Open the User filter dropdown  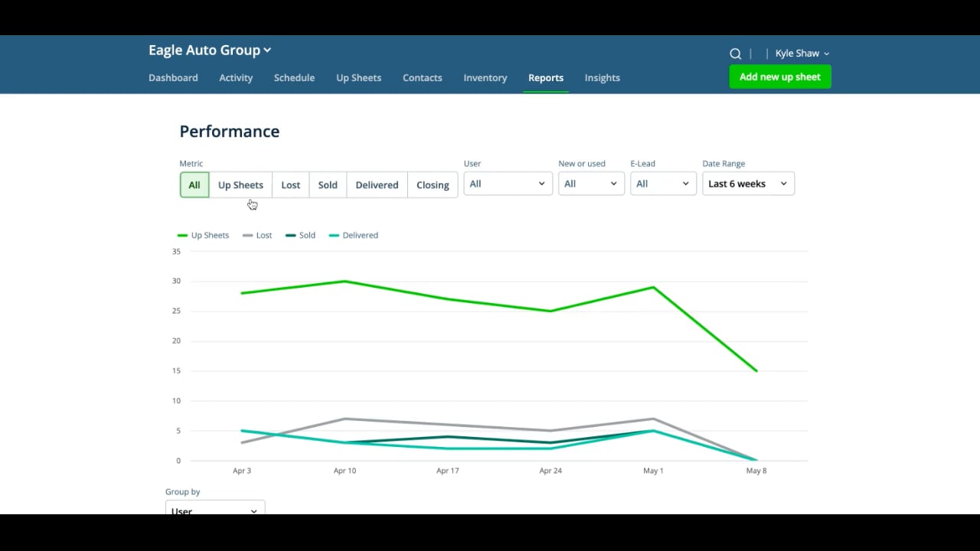tap(508, 184)
